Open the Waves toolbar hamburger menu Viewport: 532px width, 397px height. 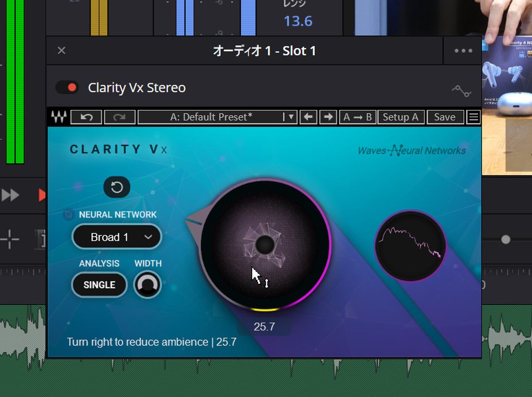click(474, 117)
